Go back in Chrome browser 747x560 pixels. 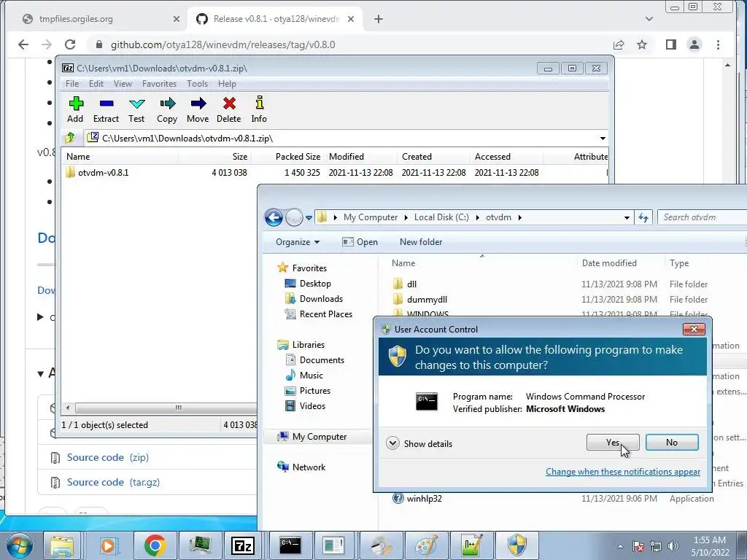[23, 44]
